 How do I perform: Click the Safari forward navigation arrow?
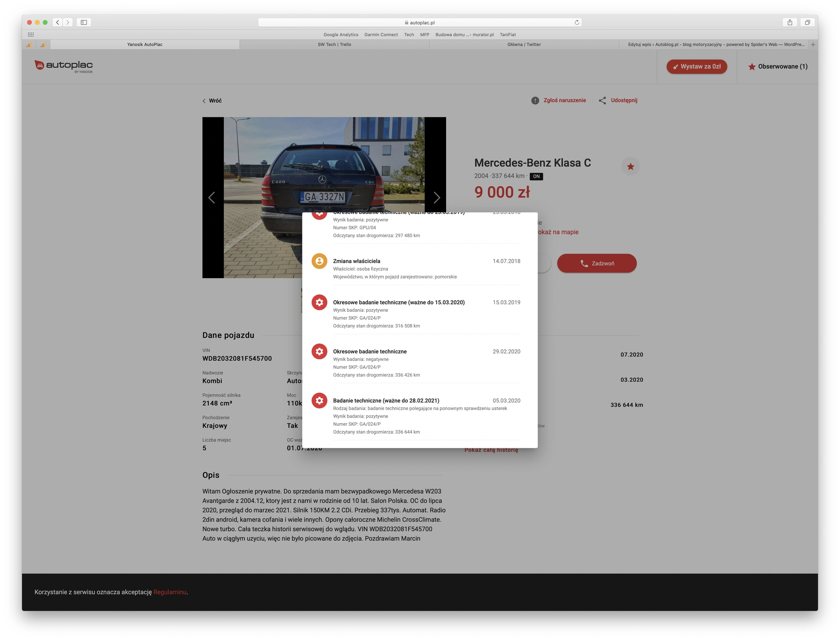click(x=68, y=22)
